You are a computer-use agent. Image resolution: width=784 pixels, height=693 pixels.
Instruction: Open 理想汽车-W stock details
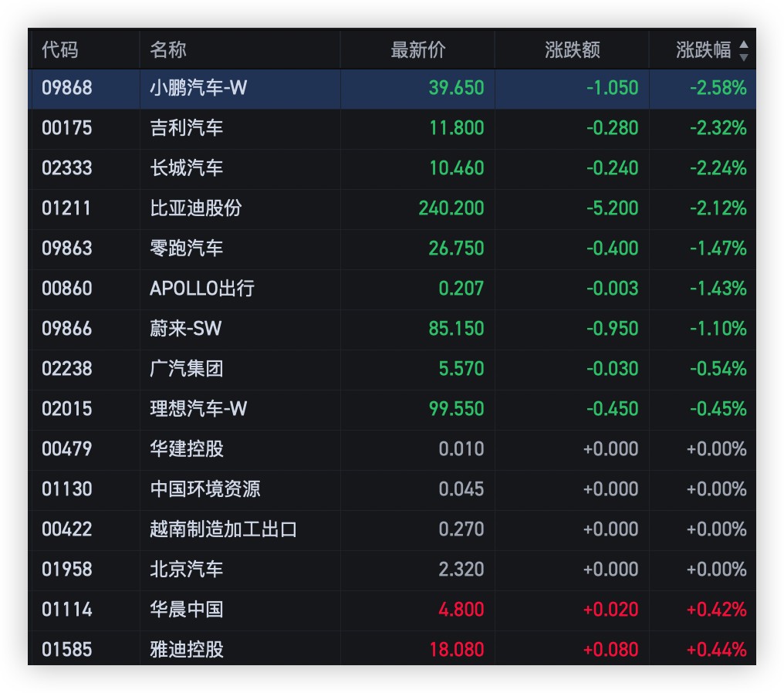(x=198, y=409)
